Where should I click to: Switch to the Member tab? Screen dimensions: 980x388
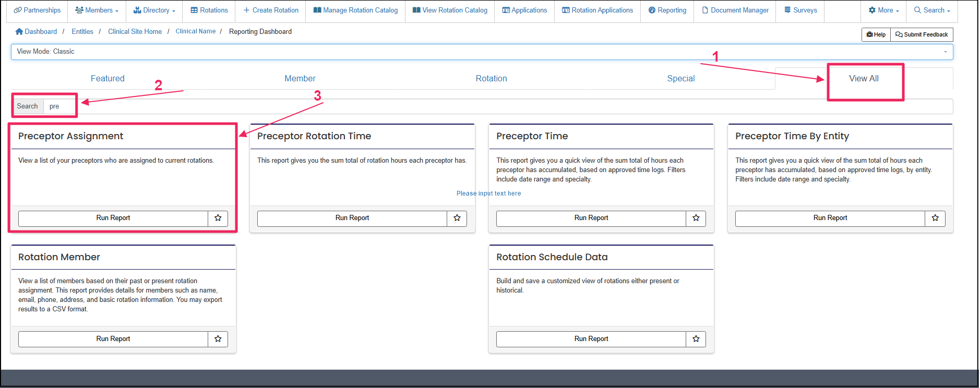click(300, 78)
